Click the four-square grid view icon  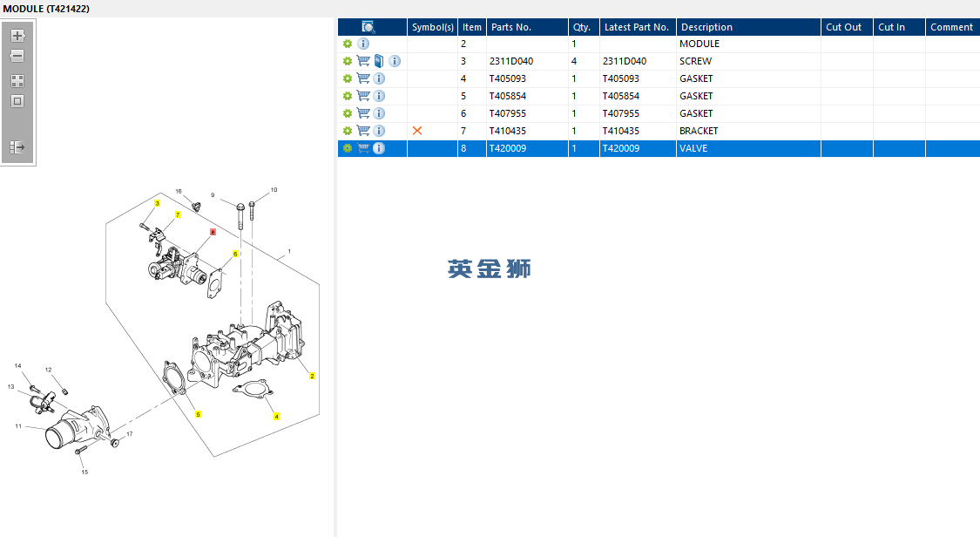[x=17, y=81]
